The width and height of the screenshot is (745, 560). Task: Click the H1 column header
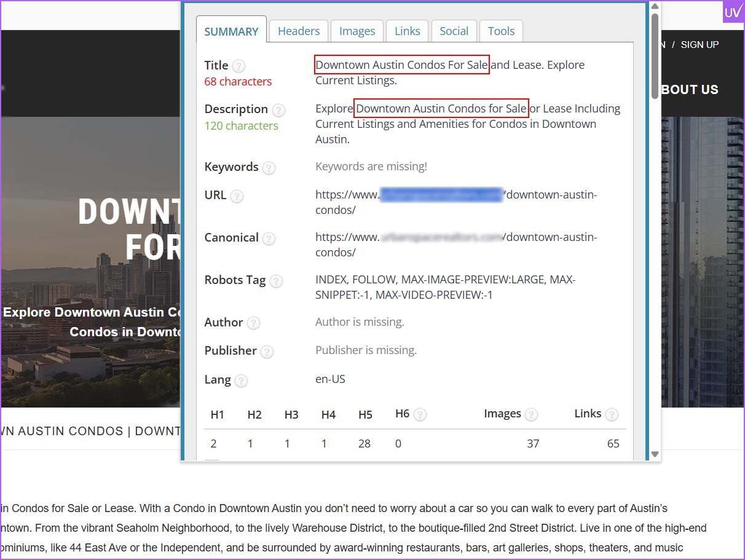217,415
